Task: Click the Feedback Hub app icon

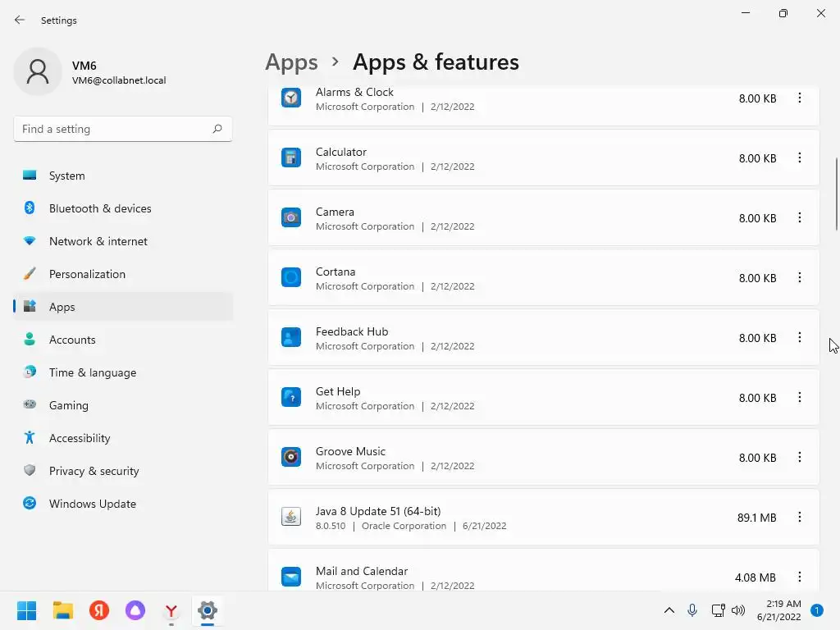Action: coord(291,338)
